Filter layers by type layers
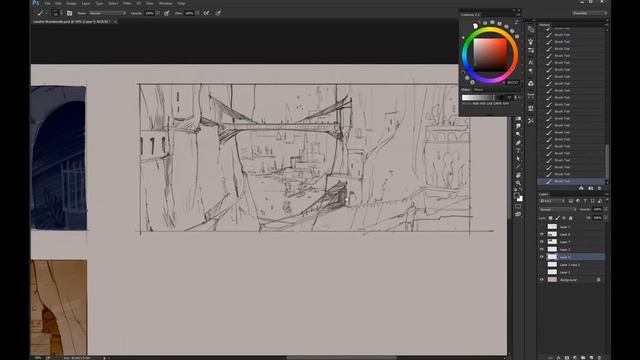Image resolution: width=640 pixels, height=360 pixels. [x=585, y=201]
